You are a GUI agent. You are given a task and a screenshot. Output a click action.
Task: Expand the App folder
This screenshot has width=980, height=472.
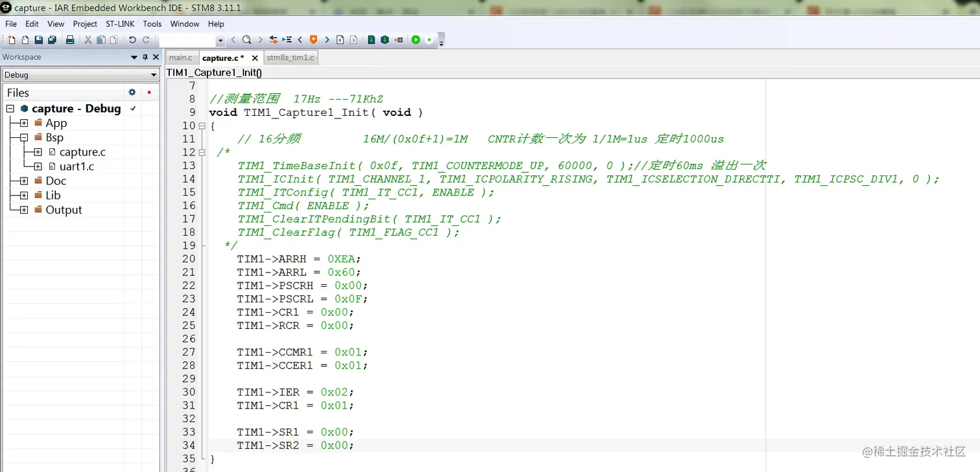pos(24,123)
